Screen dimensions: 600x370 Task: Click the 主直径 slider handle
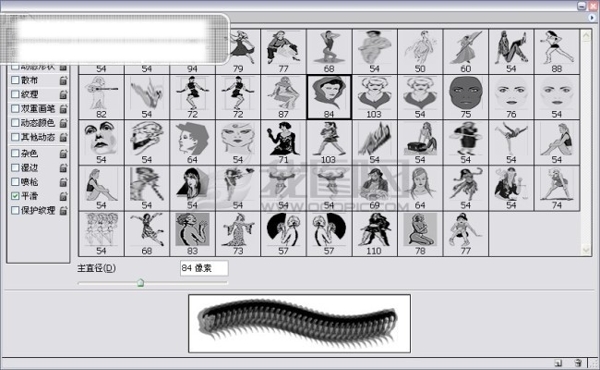pos(140,283)
